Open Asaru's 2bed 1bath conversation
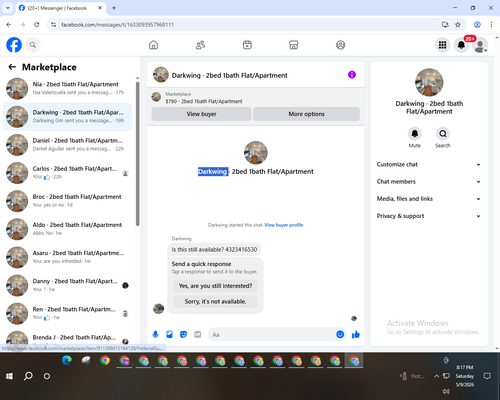 click(x=67, y=257)
